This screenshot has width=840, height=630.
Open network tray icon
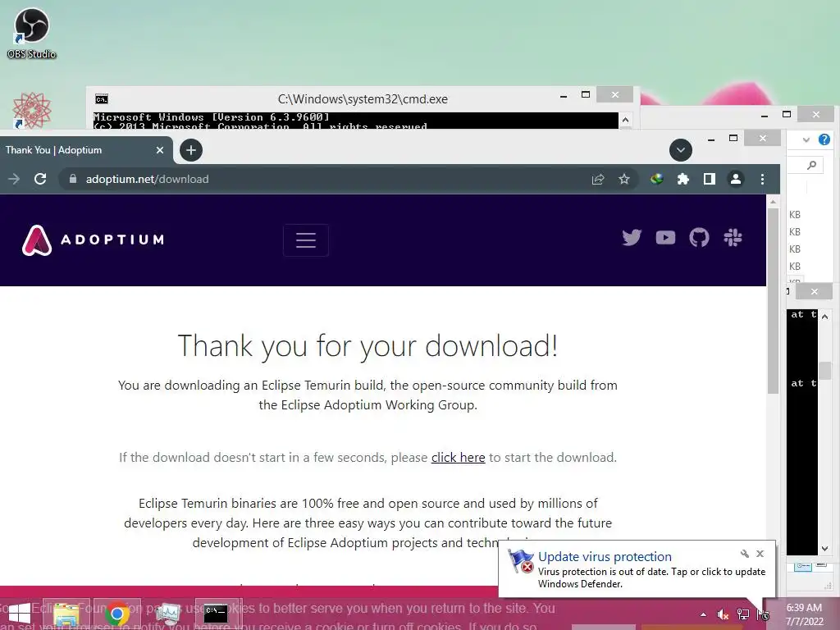pyautogui.click(x=743, y=614)
